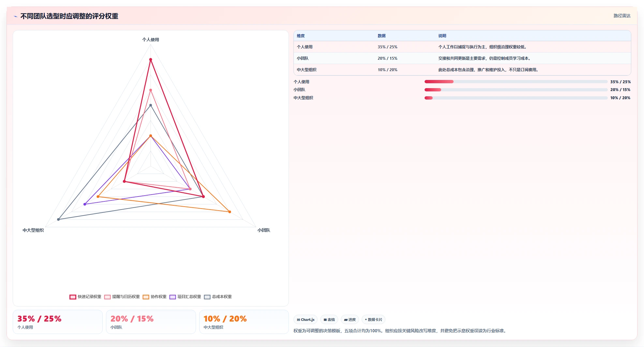Image resolution: width=644 pixels, height=347 pixels.
Task: Click the 20% / 15% table value
Action: click(x=387, y=58)
